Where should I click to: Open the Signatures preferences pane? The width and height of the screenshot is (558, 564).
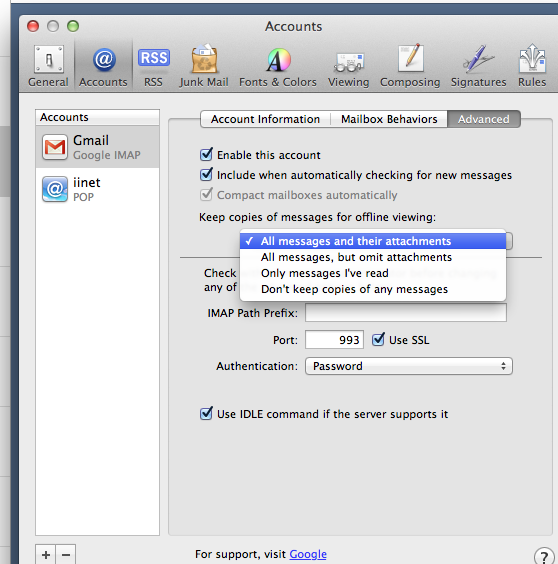click(x=478, y=66)
